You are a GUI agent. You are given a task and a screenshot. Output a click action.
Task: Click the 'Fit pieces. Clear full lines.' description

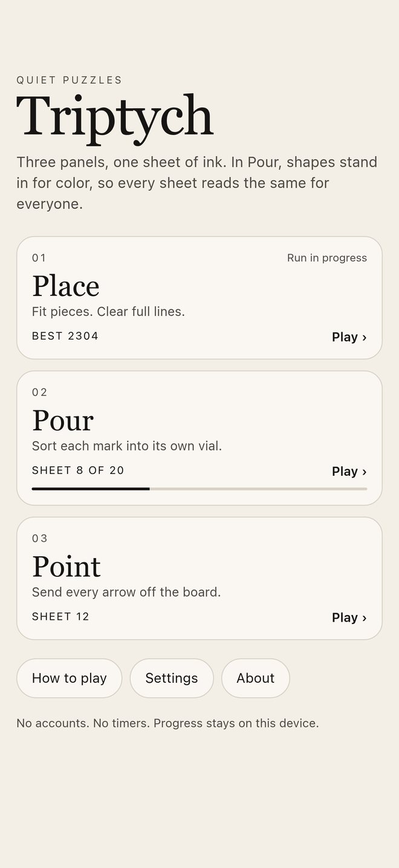pyautogui.click(x=108, y=312)
